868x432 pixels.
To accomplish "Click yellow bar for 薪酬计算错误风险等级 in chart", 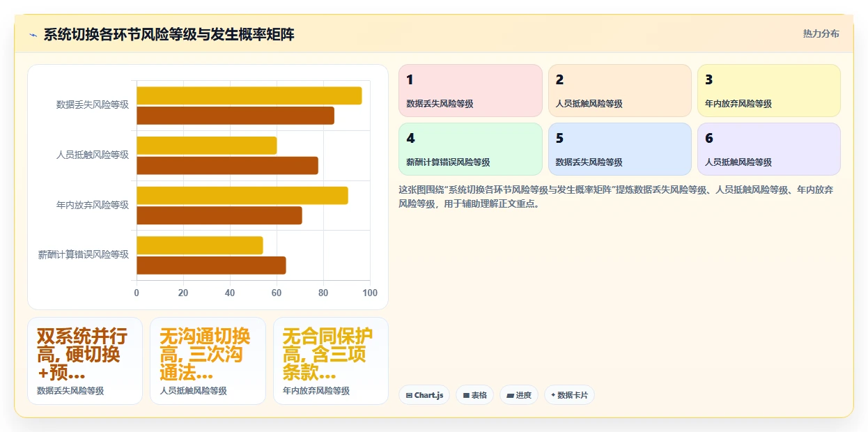I will tap(200, 246).
